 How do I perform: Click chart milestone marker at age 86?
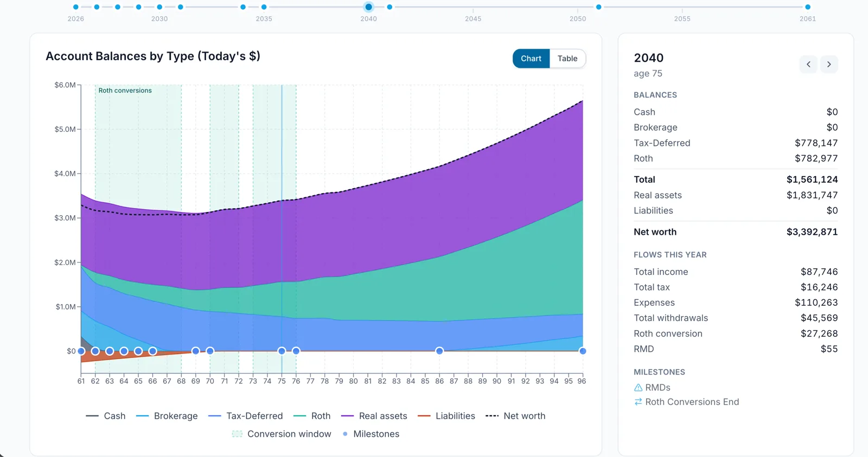tap(439, 351)
